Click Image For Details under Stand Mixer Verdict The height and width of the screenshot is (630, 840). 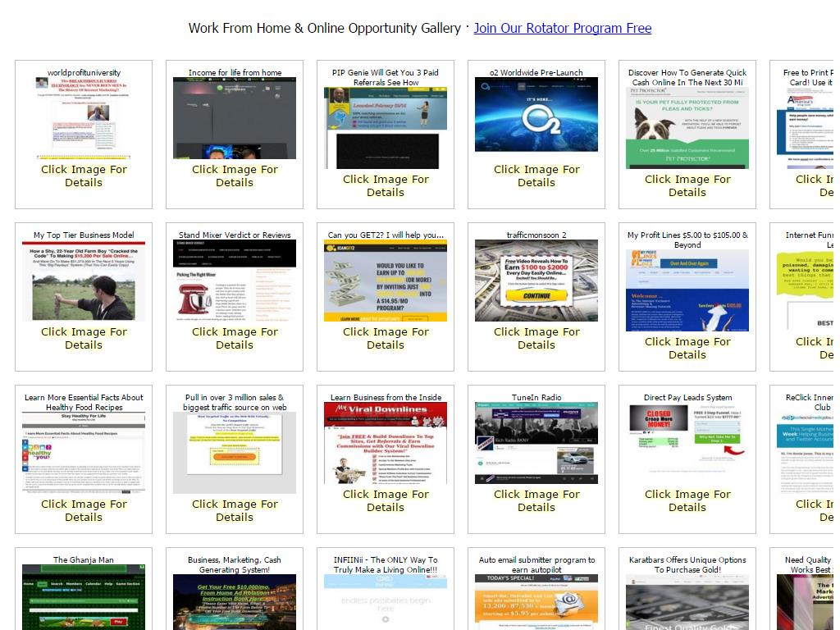coord(235,339)
